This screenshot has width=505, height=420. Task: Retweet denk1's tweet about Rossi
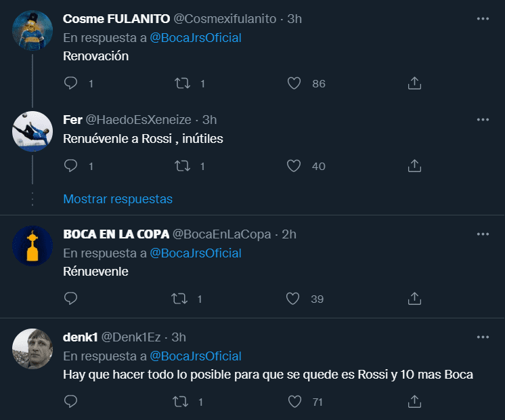tap(182, 402)
